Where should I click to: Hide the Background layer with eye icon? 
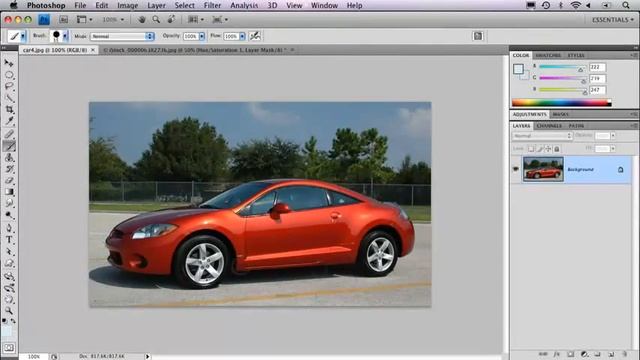(x=516, y=169)
